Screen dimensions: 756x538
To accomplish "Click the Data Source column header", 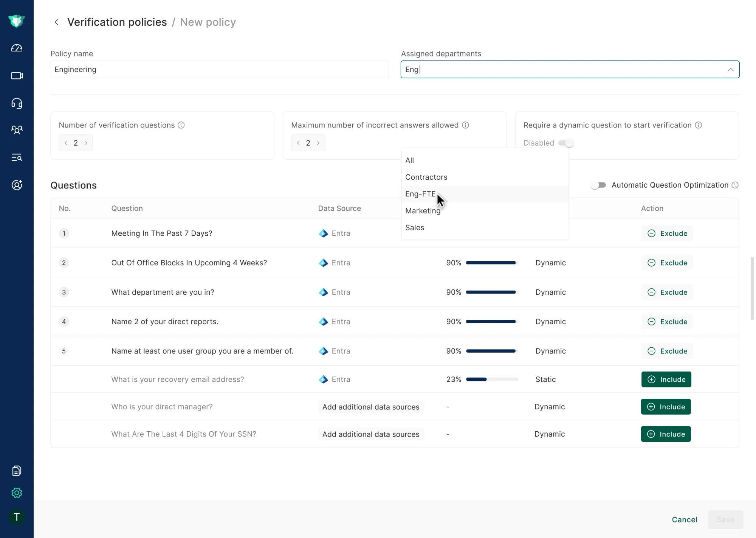I will 339,208.
